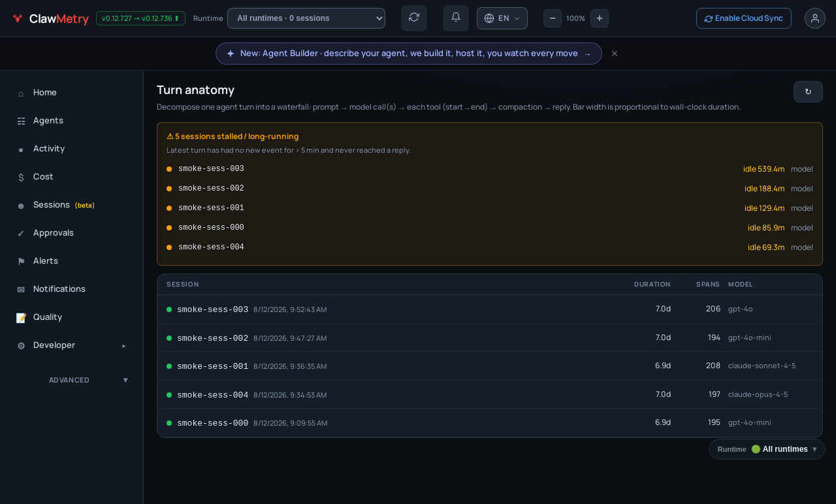This screenshot has width=836, height=504.
Task: Select the smoke-sess-002 table row
Action: 490,338
